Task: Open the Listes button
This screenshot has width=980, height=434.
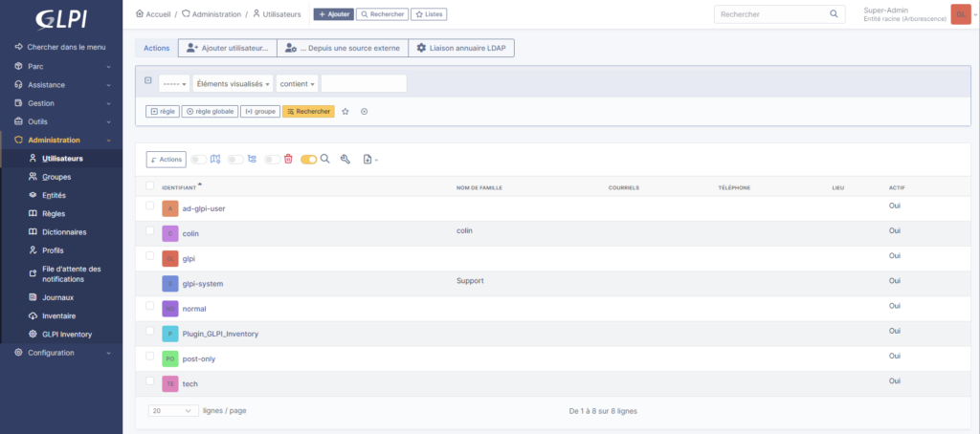Action: [x=429, y=13]
